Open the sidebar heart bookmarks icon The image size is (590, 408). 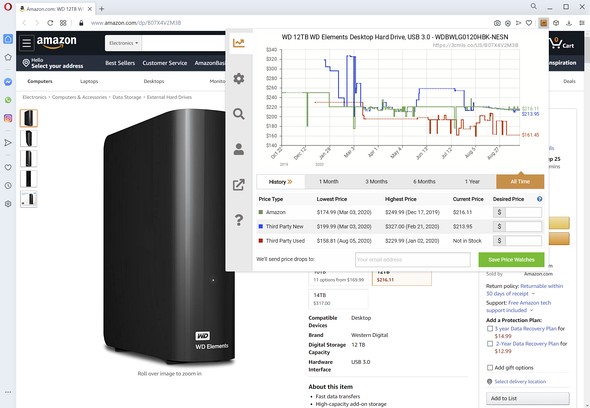point(8,167)
